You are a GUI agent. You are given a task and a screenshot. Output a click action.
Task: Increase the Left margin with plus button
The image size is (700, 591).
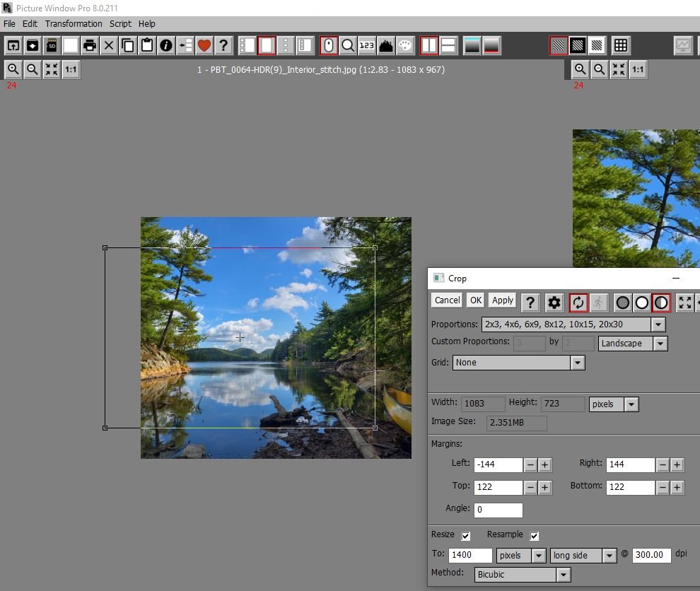[544, 464]
